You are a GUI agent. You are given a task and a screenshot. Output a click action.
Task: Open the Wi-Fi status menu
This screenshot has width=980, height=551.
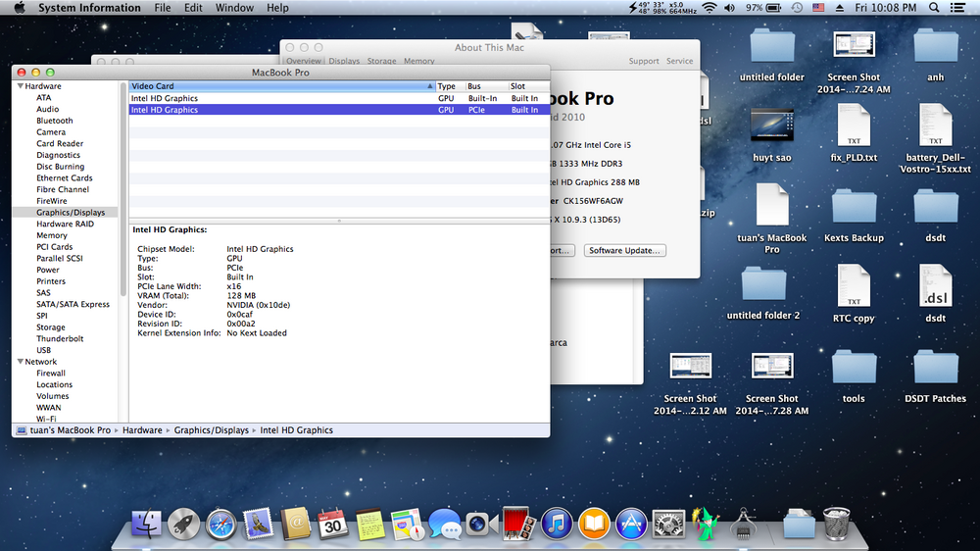pos(710,8)
